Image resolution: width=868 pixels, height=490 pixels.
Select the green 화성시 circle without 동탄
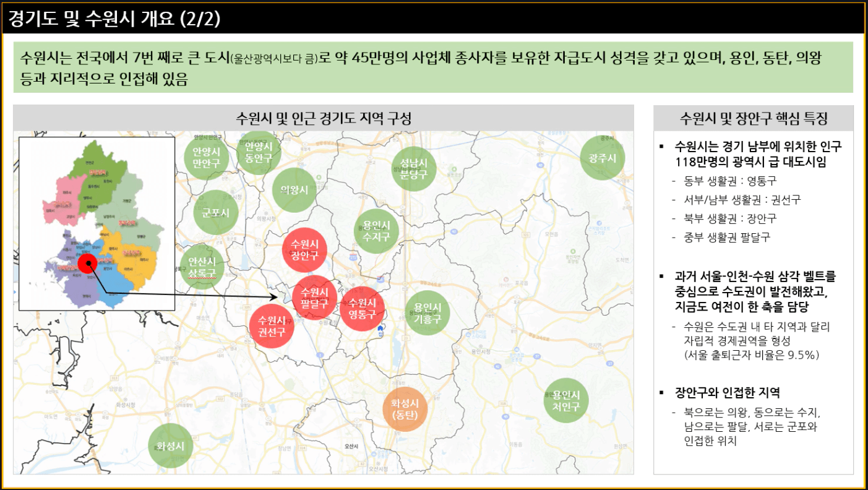171,445
